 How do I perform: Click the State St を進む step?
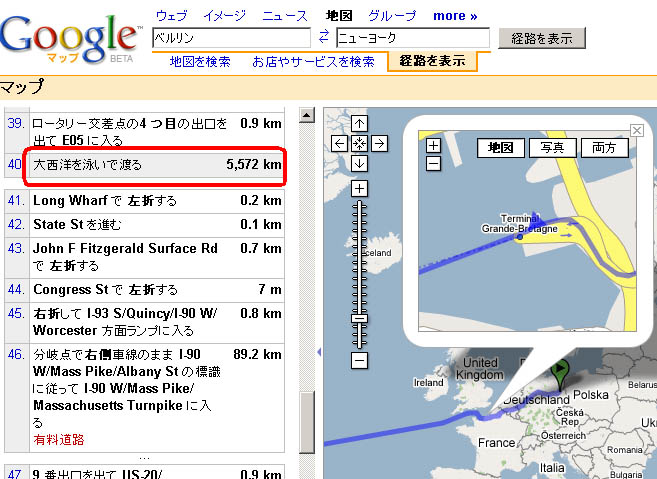pyautogui.click(x=77, y=224)
